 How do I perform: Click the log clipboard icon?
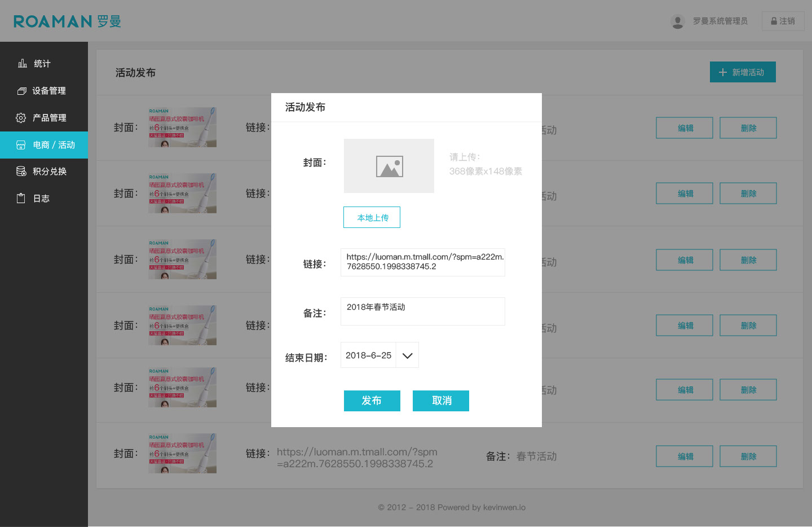coord(21,199)
